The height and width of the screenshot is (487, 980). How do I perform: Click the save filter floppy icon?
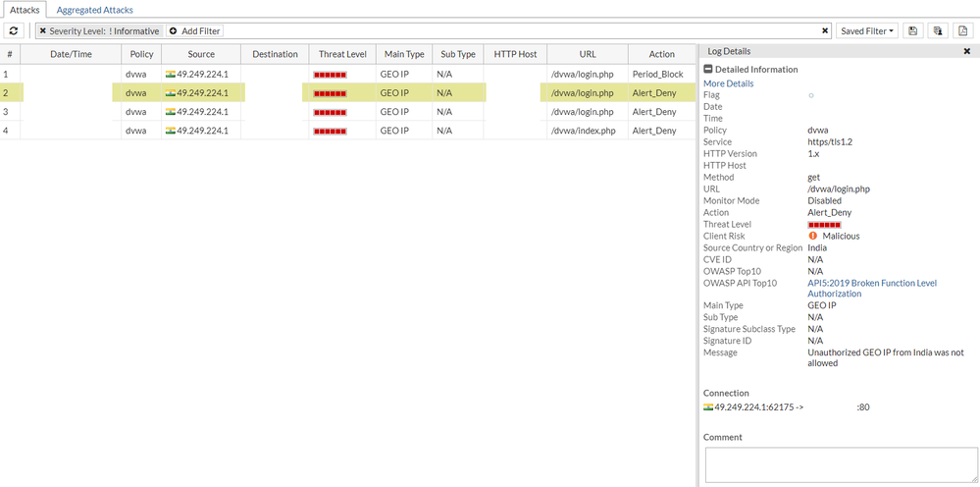coord(912,30)
